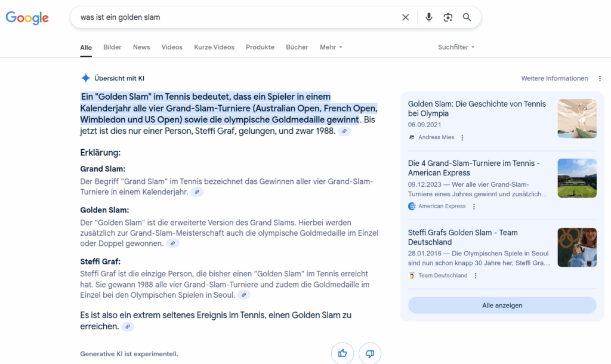Open three-dot menu beside Weitere Informationen
This screenshot has width=611, height=364.
[x=600, y=78]
